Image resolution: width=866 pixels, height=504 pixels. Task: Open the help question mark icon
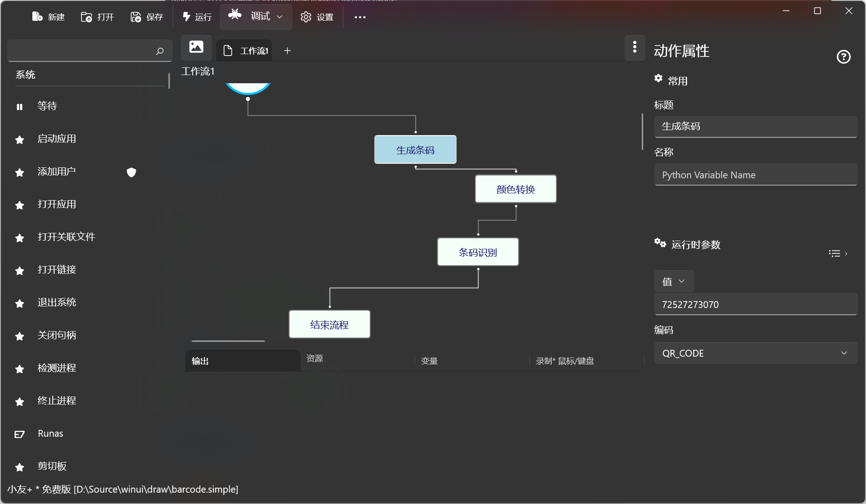point(843,57)
